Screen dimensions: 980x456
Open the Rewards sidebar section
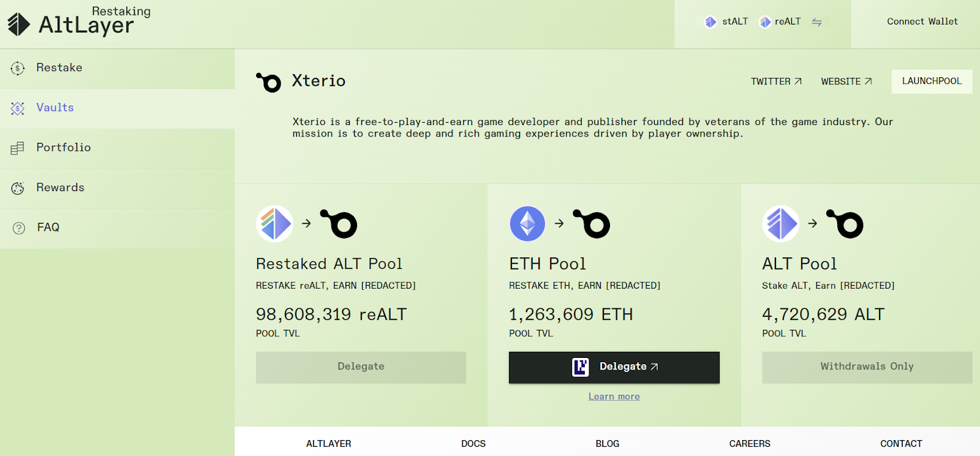117,188
